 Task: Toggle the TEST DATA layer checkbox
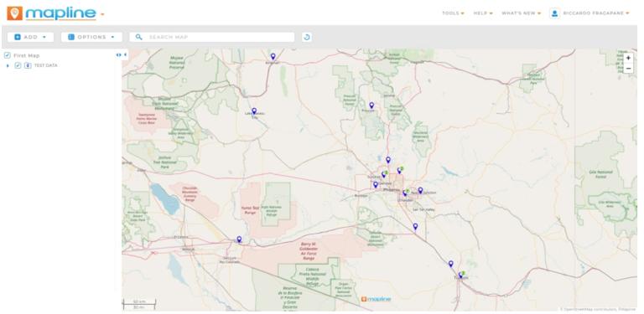tap(18, 65)
